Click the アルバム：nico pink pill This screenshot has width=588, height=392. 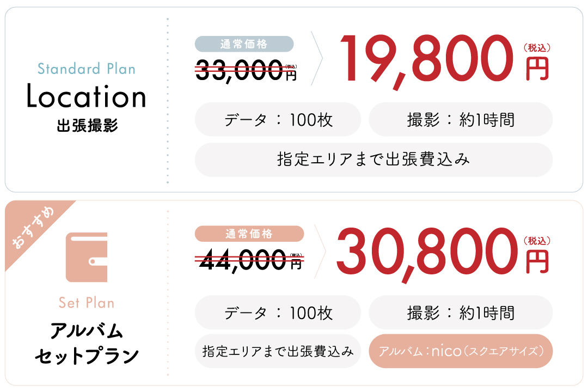[461, 351]
